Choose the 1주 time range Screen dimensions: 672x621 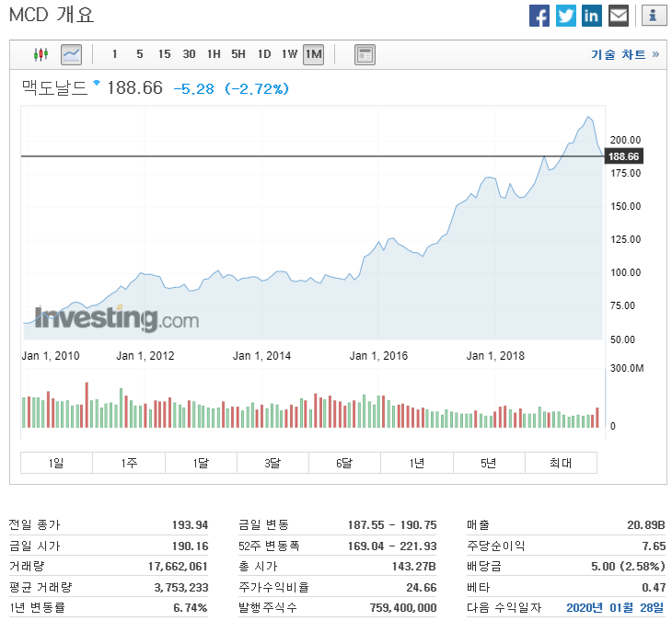coord(129,463)
